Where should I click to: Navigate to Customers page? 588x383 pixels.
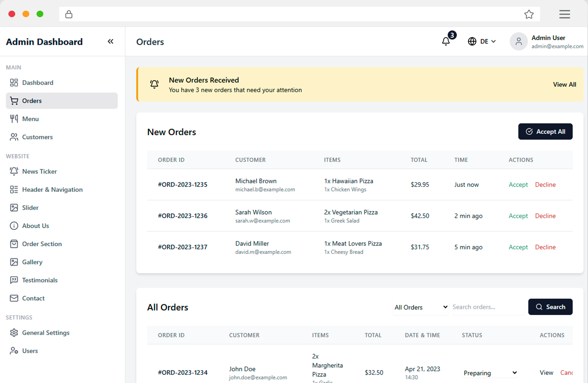pos(37,137)
